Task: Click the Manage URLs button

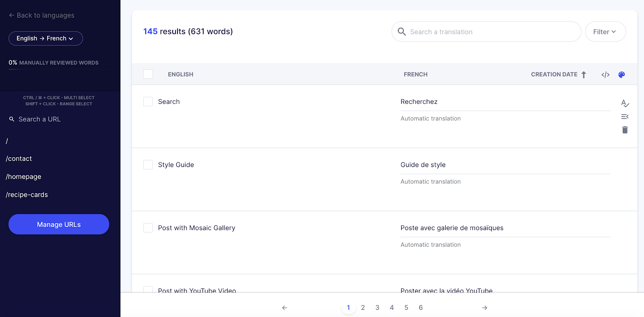Action: point(59,224)
